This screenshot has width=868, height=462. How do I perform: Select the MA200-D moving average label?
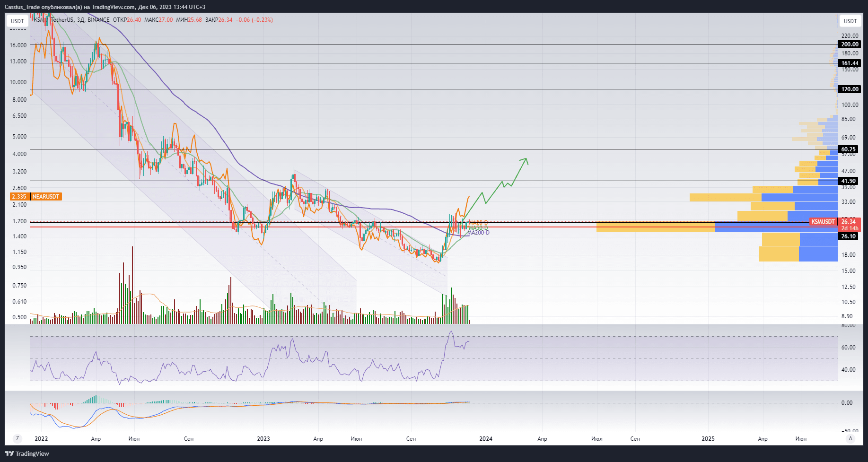click(x=479, y=233)
